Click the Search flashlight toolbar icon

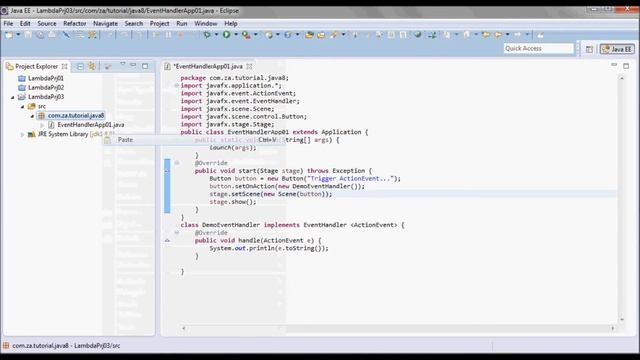[x=334, y=35]
